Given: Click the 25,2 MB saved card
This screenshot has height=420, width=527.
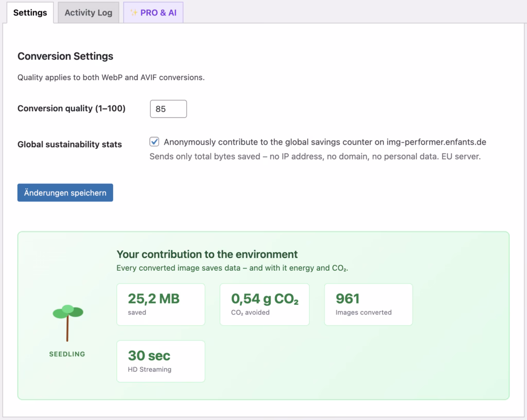Looking at the screenshot, I should click(x=161, y=304).
